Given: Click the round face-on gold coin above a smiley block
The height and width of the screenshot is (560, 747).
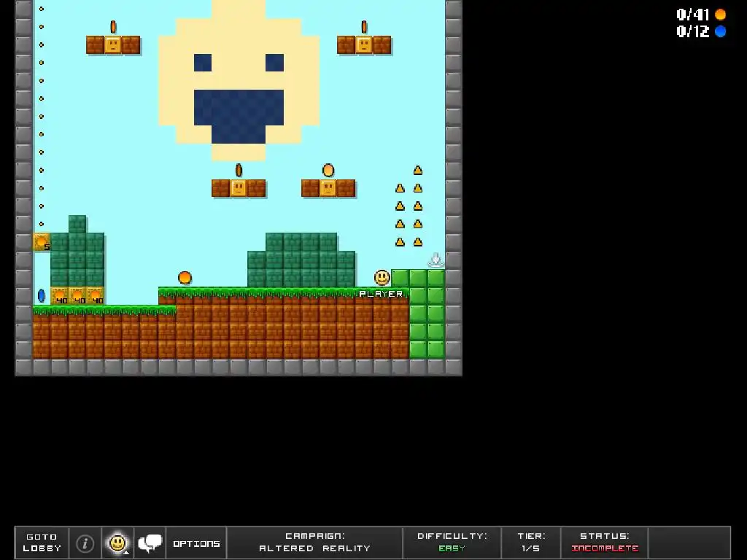Looking at the screenshot, I should [x=328, y=170].
